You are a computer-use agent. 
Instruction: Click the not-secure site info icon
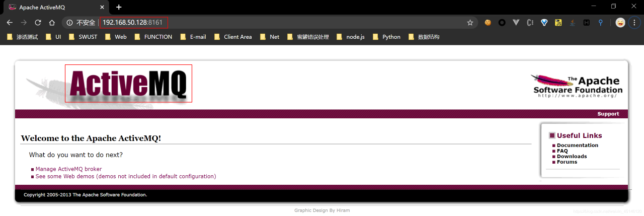69,23
